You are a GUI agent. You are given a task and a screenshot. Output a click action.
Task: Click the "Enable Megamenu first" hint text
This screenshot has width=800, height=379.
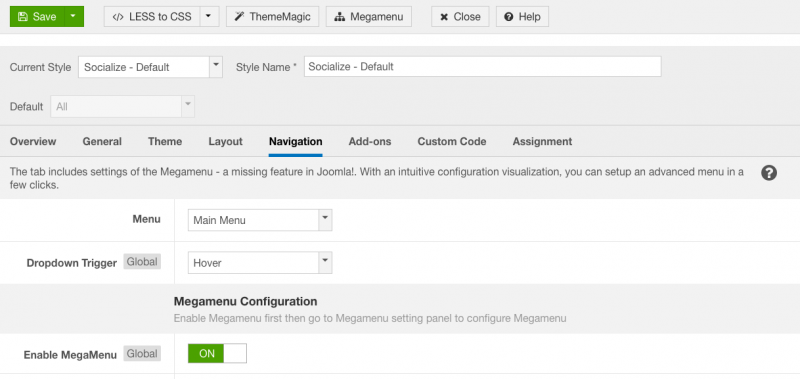370,319
